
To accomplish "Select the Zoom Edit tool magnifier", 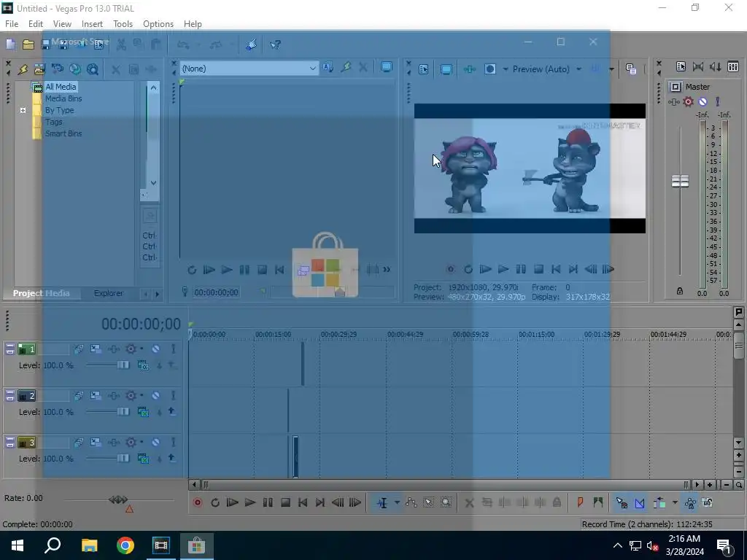I will [446, 502].
